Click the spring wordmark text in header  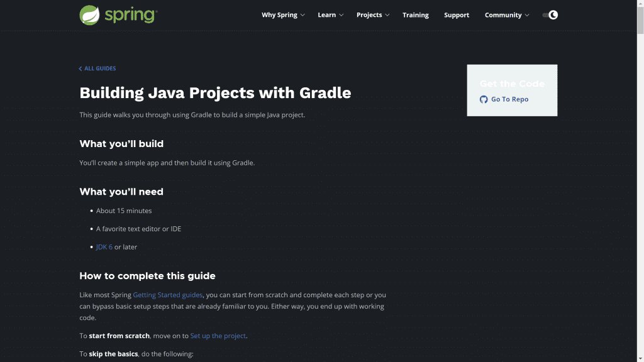[x=130, y=15]
